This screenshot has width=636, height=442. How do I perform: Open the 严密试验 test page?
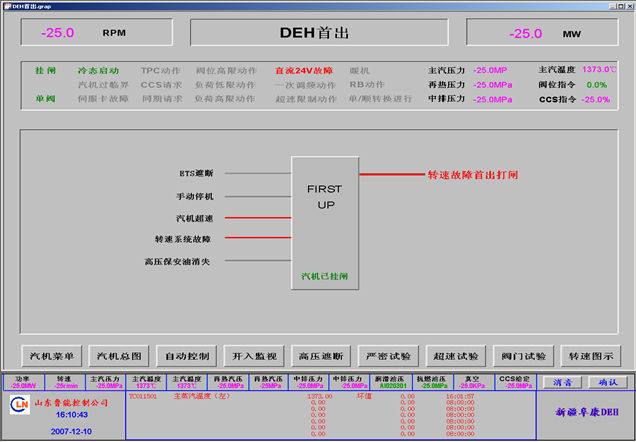[388, 356]
